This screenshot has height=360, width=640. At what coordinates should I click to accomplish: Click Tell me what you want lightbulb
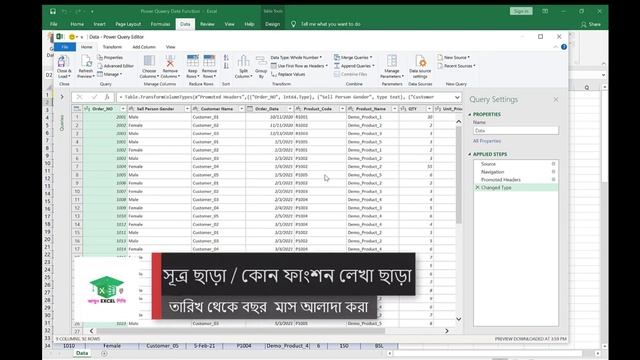[x=293, y=24]
